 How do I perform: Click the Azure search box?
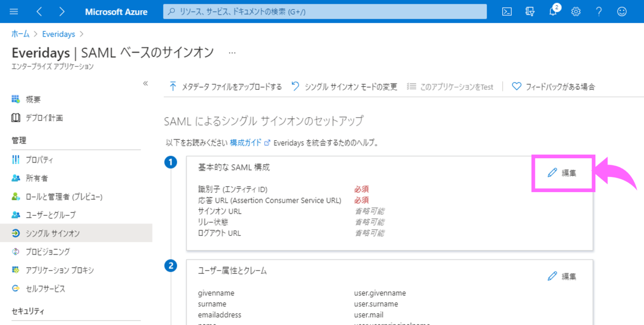click(x=325, y=12)
